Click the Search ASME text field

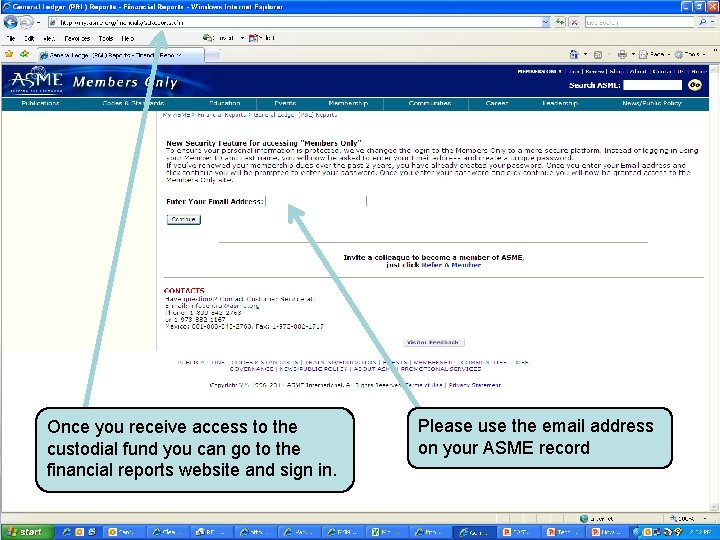coord(652,85)
